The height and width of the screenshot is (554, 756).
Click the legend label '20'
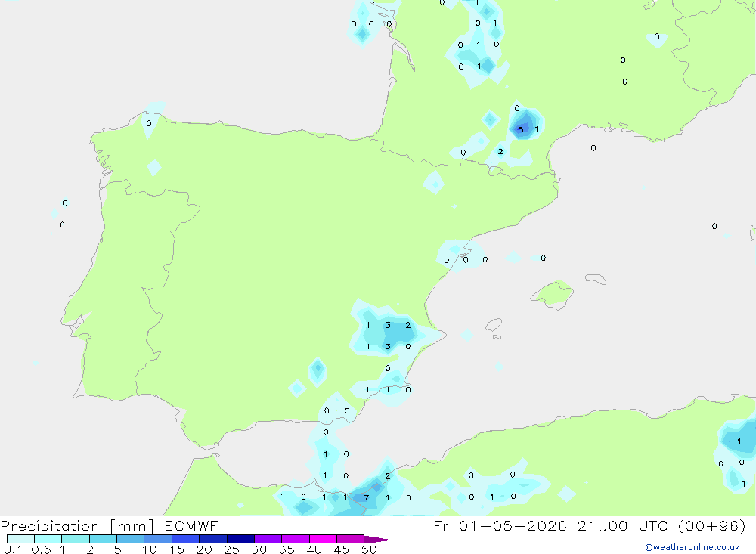[204, 549]
